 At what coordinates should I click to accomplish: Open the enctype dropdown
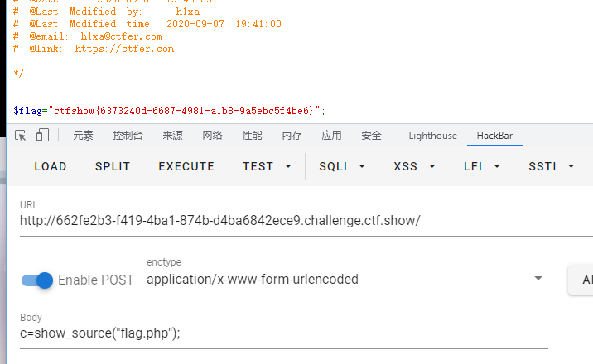click(538, 279)
